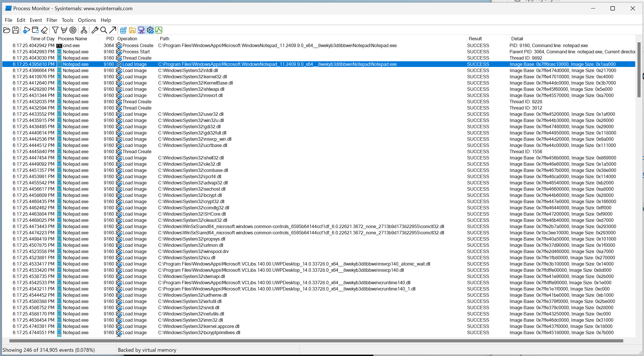Toggle the Capture events play/pause button
The width and height of the screenshot is (644, 356).
click(26, 30)
